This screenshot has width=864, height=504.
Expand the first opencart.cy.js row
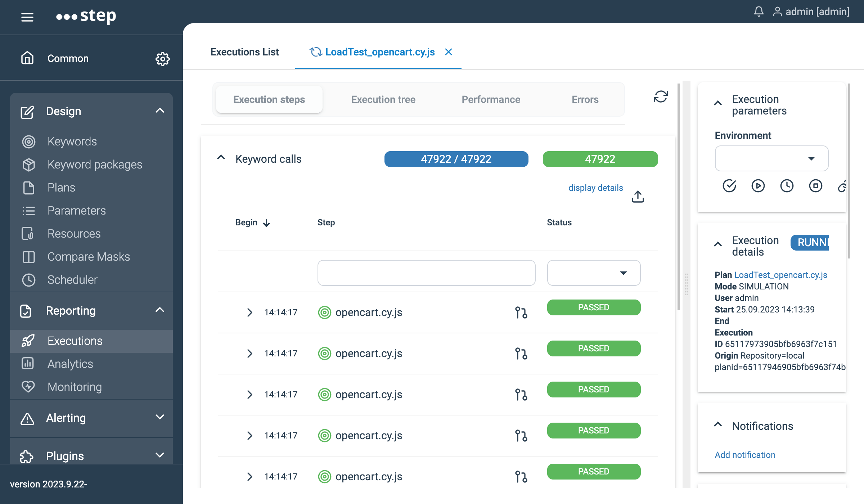[x=249, y=312]
